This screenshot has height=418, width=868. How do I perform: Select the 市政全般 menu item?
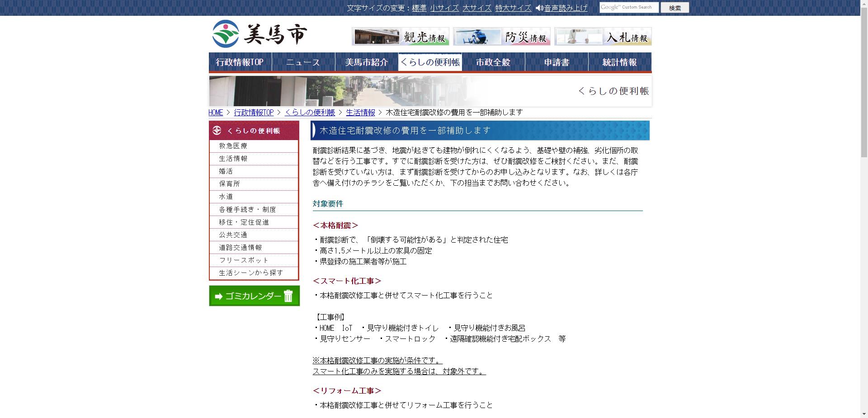tap(493, 62)
